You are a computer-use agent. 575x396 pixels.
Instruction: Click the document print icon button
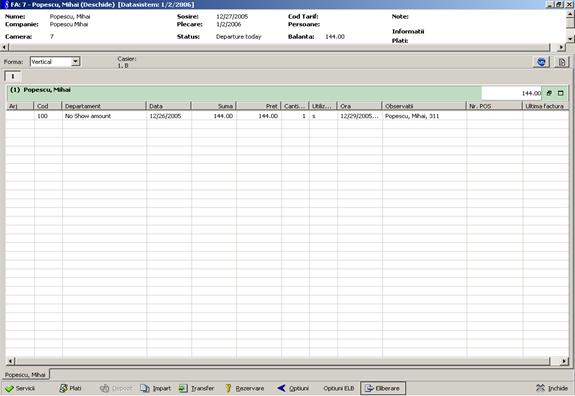561,62
